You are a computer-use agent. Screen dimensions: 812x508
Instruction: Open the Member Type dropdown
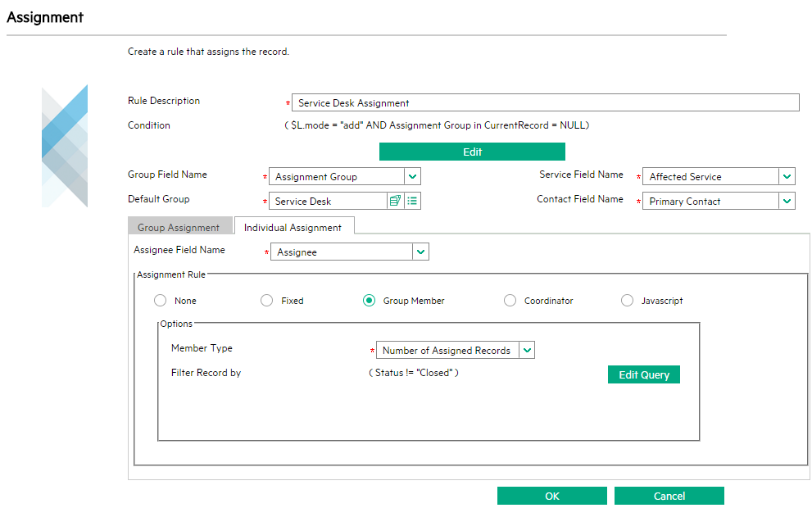(527, 351)
